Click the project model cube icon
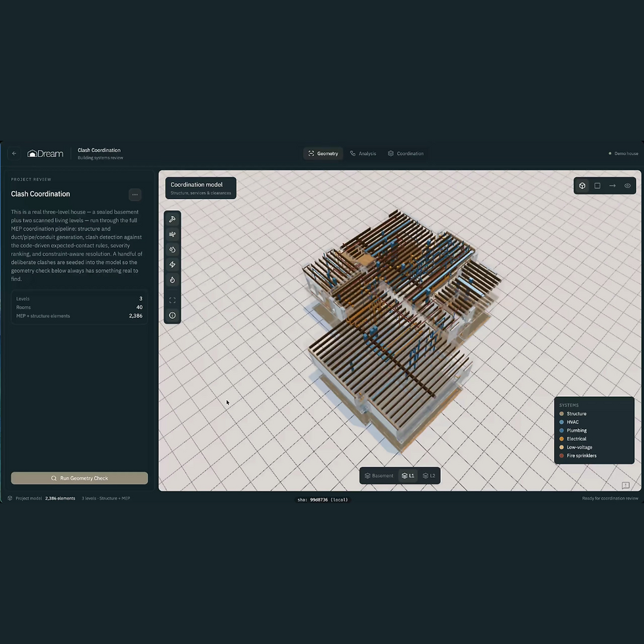 point(10,498)
